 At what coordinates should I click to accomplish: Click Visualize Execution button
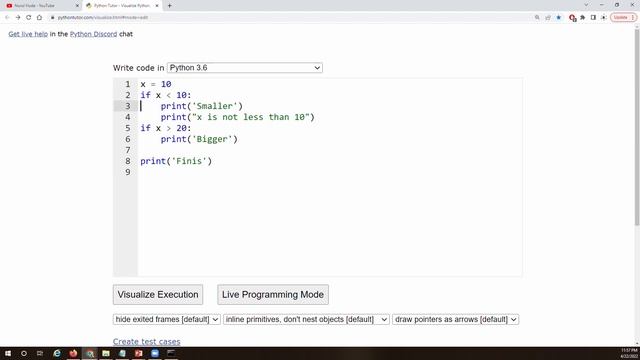pyautogui.click(x=158, y=294)
